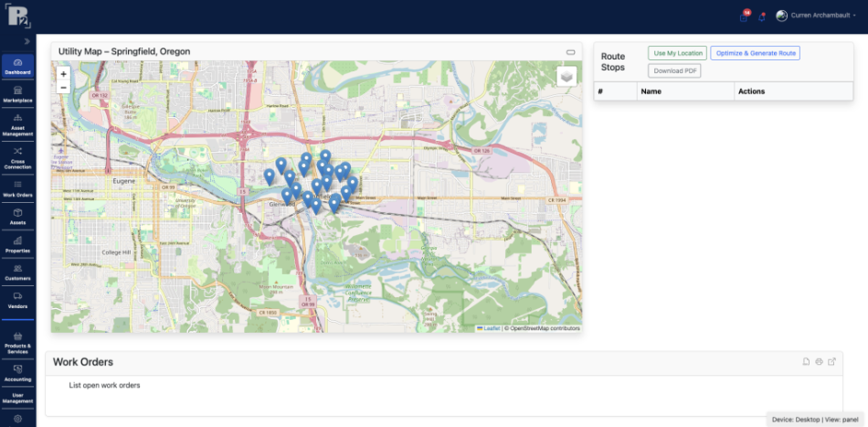868x427 pixels.
Task: Select Dashboard in the sidebar
Action: [x=17, y=66]
